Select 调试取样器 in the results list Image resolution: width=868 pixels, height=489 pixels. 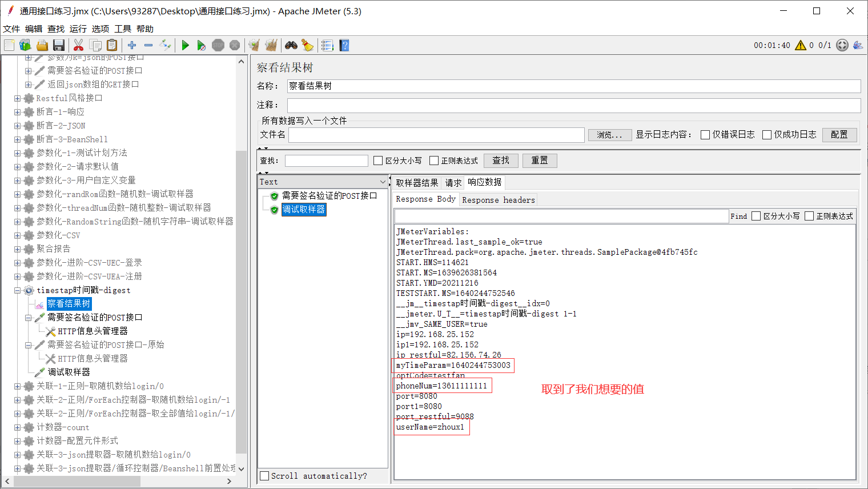pos(304,210)
